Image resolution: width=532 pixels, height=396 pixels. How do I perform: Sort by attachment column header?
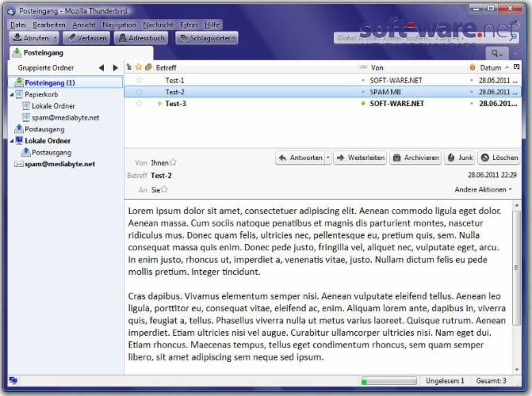point(148,67)
